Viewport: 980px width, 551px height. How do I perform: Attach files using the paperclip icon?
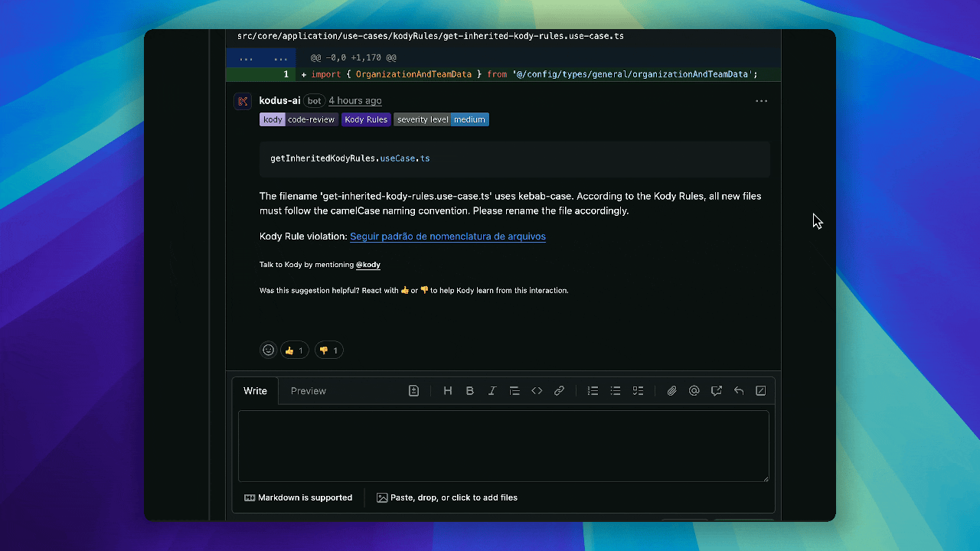coord(671,391)
